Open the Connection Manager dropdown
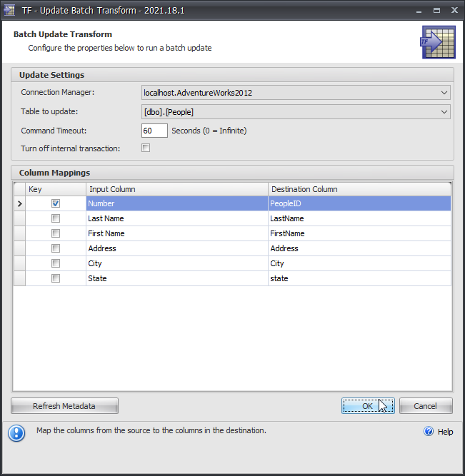 tap(296, 93)
